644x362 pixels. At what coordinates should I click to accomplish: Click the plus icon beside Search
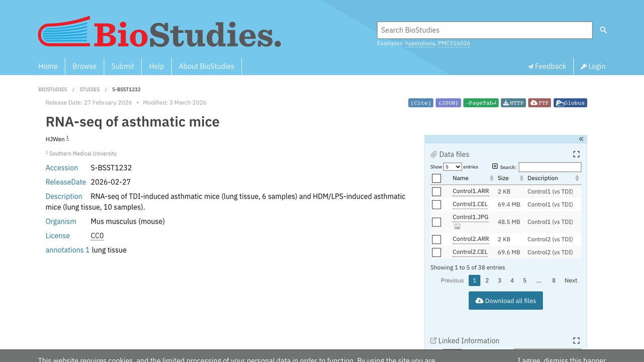tap(495, 166)
